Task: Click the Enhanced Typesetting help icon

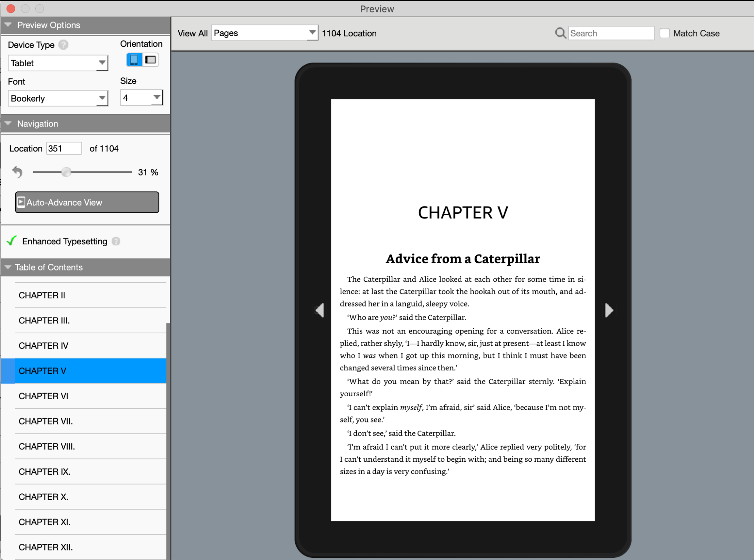Action: [x=116, y=241]
